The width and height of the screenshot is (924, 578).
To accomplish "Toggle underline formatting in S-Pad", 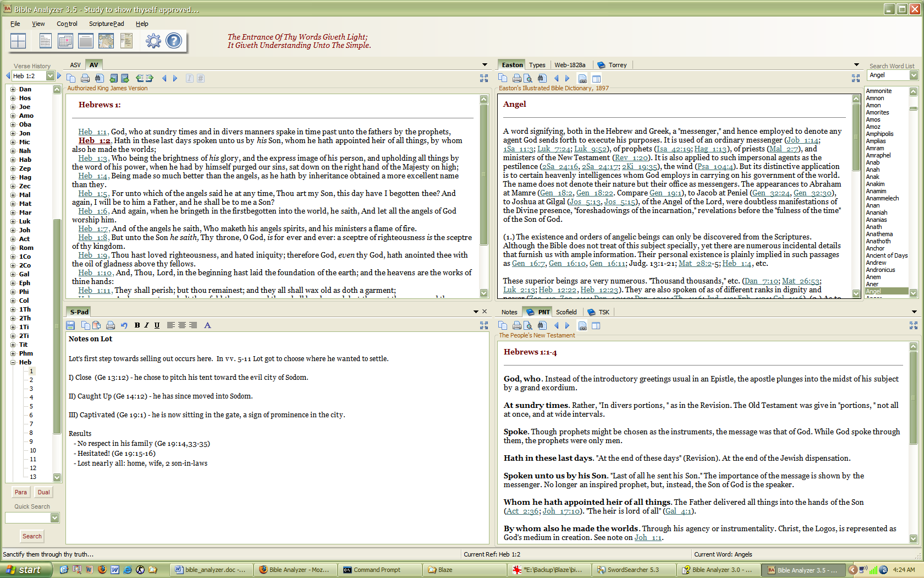I will pos(157,325).
